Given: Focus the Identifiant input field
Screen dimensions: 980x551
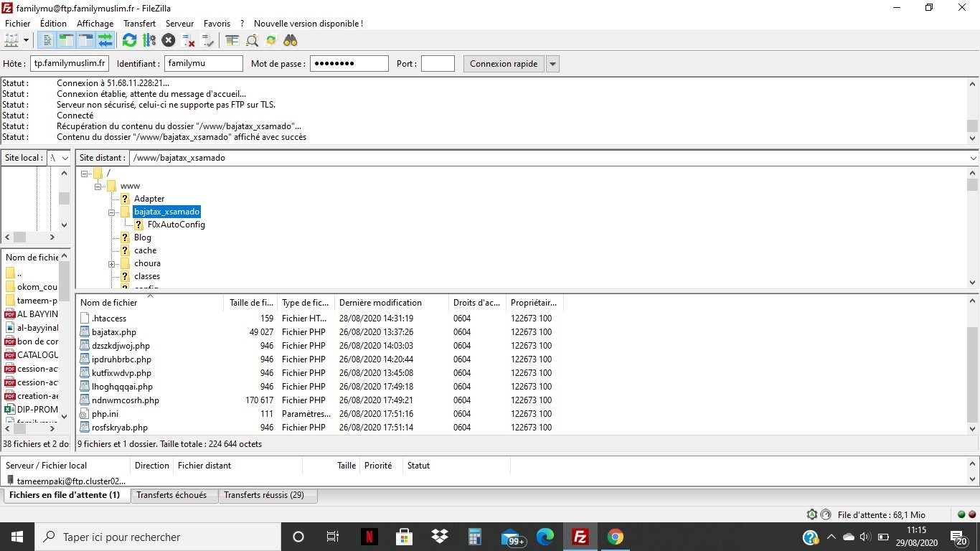Looking at the screenshot, I should (x=204, y=64).
